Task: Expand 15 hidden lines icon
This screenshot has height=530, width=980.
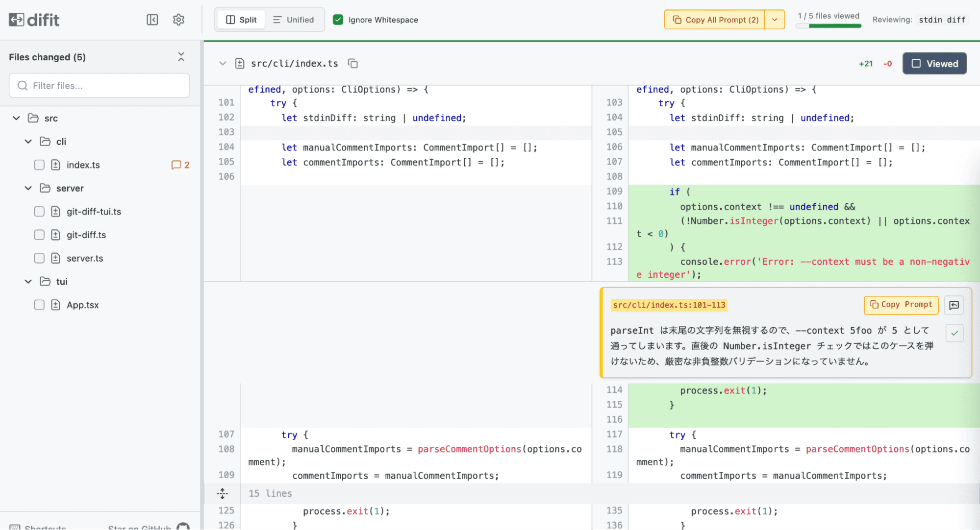Action: (222, 493)
